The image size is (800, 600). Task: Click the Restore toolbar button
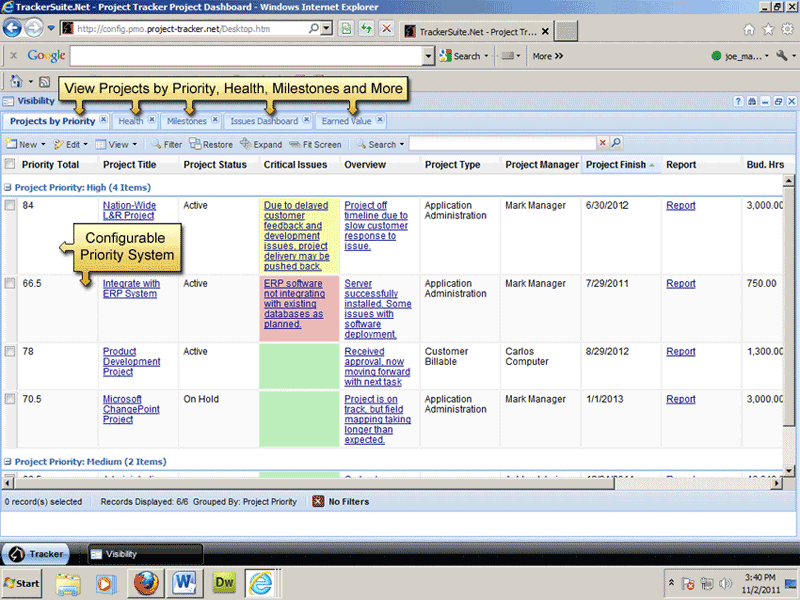tap(211, 144)
